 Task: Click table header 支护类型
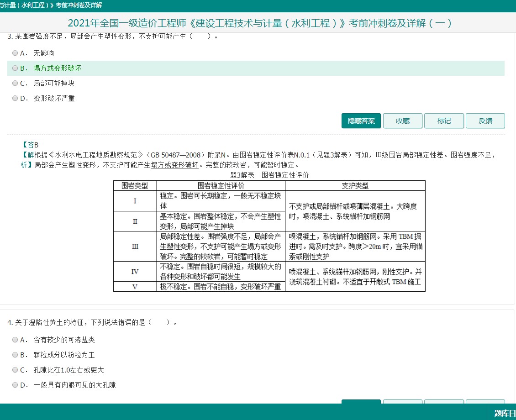point(355,186)
